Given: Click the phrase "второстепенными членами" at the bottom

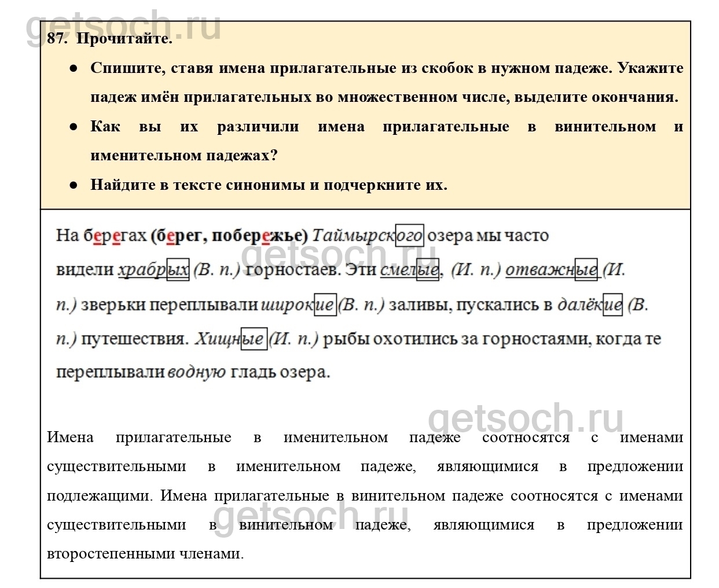Looking at the screenshot, I should tap(145, 554).
